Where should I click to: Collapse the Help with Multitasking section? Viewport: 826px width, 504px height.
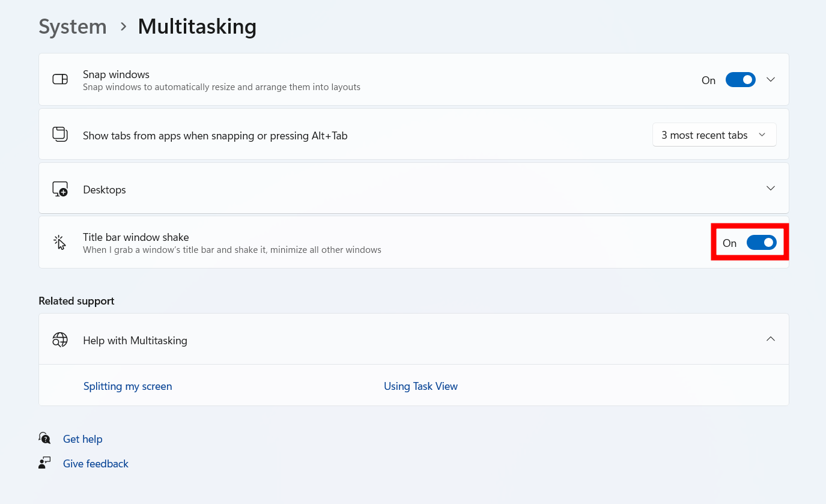point(771,339)
